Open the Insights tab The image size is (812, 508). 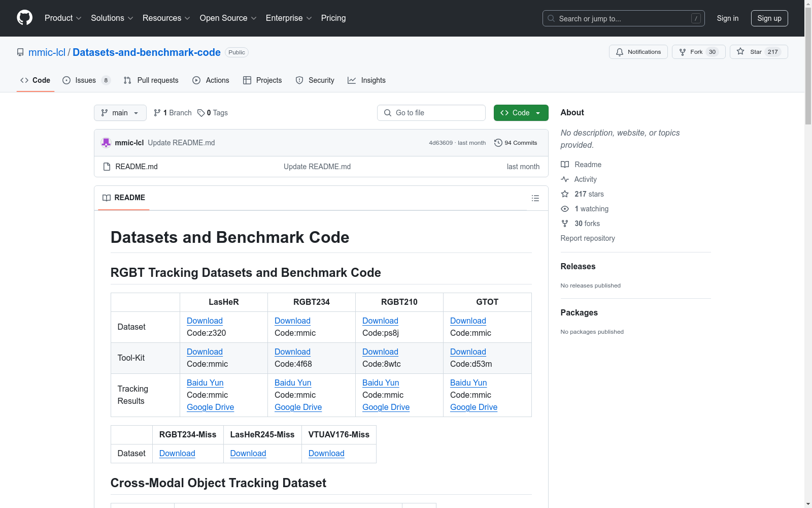(366, 80)
